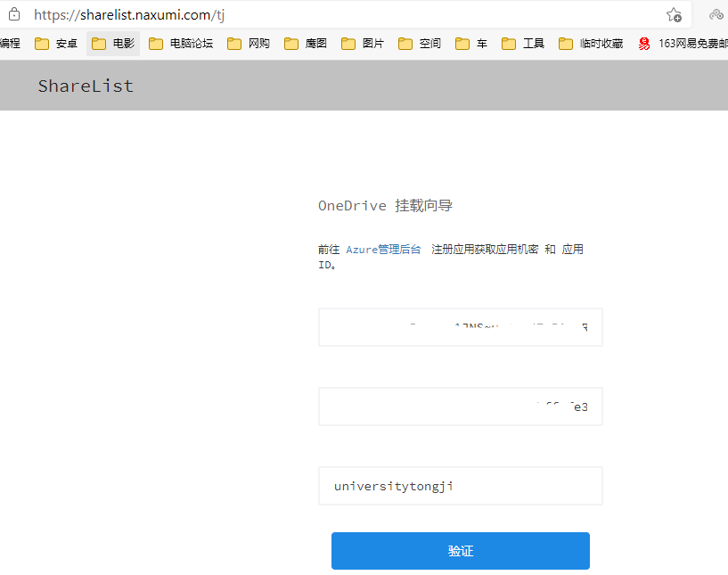Click the application secret input field
728x575 pixels.
[460, 406]
